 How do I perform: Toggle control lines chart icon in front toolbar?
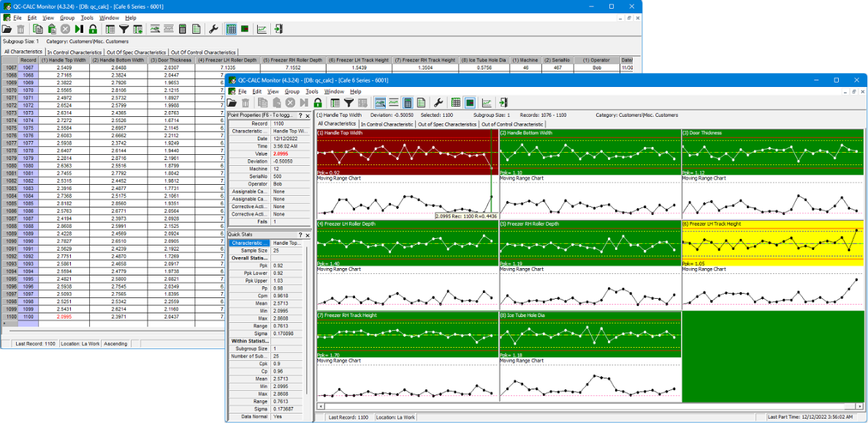pyautogui.click(x=394, y=102)
